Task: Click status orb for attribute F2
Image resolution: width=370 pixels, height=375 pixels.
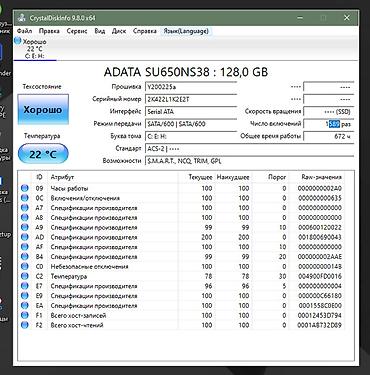Action: tap(25, 325)
